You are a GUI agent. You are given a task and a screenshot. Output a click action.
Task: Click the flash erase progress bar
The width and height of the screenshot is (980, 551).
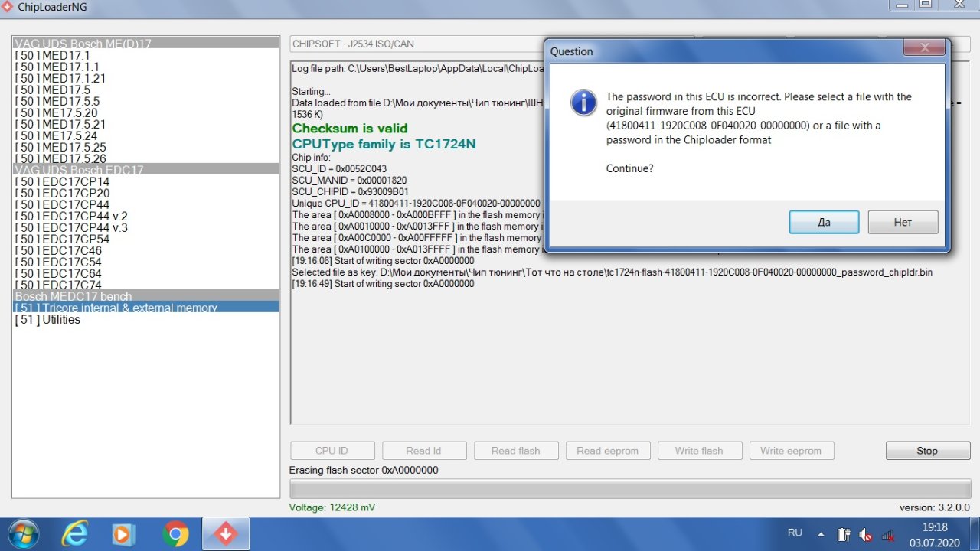(x=629, y=488)
